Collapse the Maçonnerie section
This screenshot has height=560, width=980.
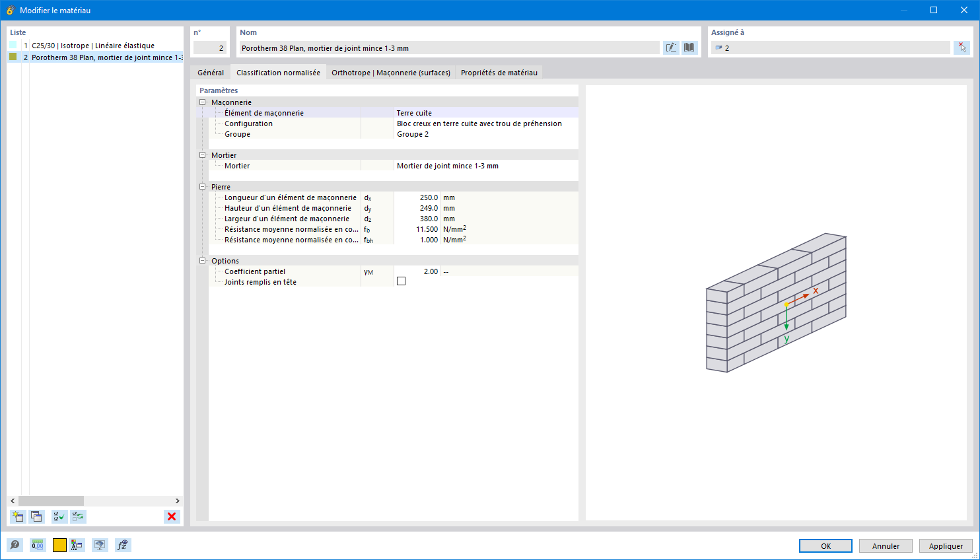(x=203, y=102)
